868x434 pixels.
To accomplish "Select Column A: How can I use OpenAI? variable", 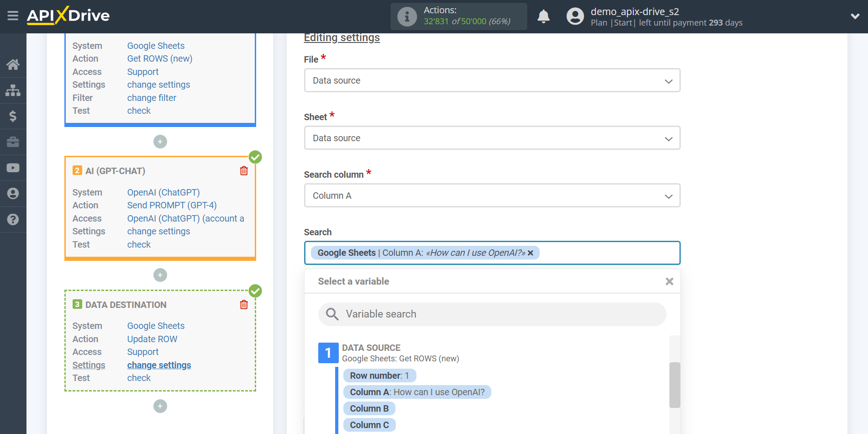I will (x=417, y=392).
